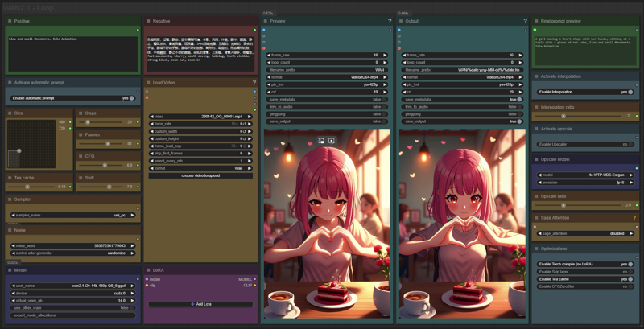Click choose video to upload button
This screenshot has height=329, width=644.
click(200, 175)
